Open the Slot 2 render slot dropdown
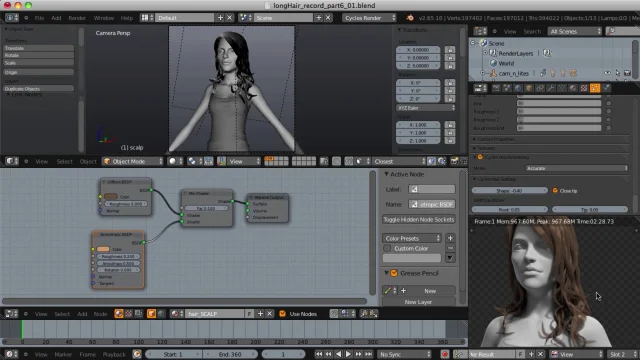The image size is (640, 360). [622, 354]
